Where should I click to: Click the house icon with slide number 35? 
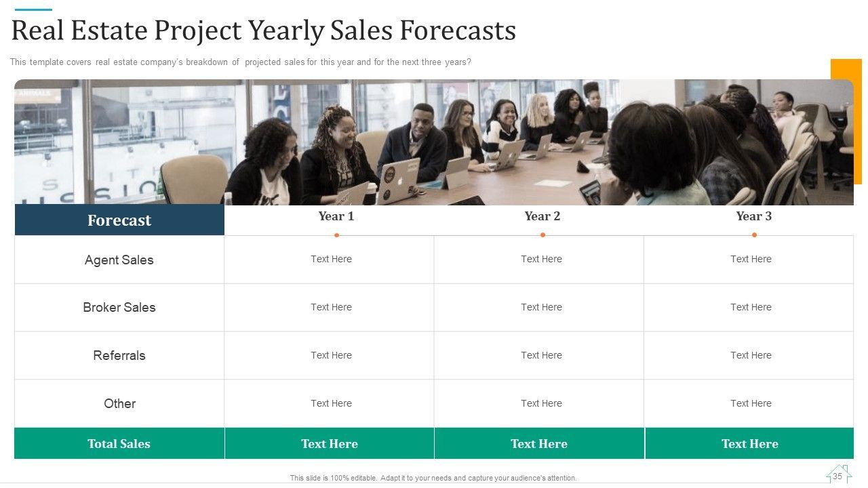click(838, 475)
